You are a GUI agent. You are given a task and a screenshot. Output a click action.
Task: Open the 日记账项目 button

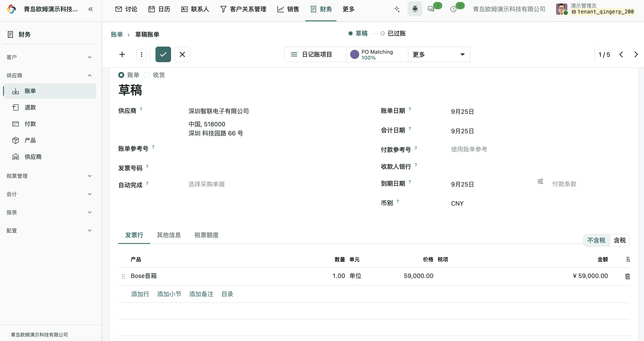point(315,54)
